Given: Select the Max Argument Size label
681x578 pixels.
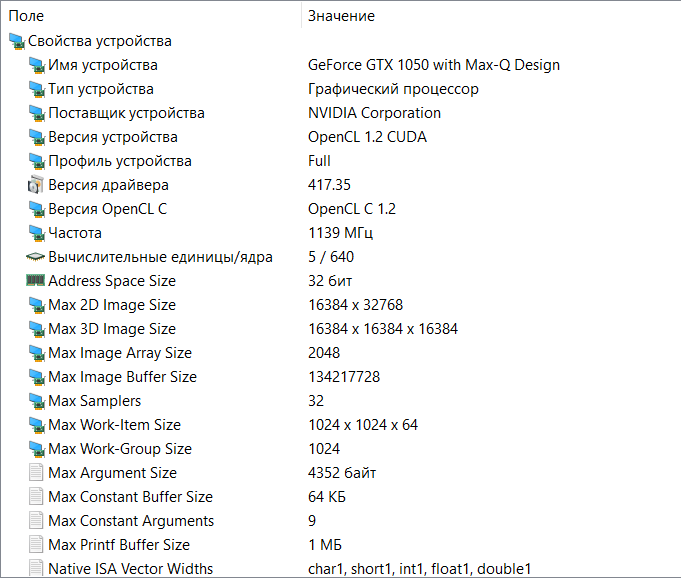Looking at the screenshot, I should (112, 473).
